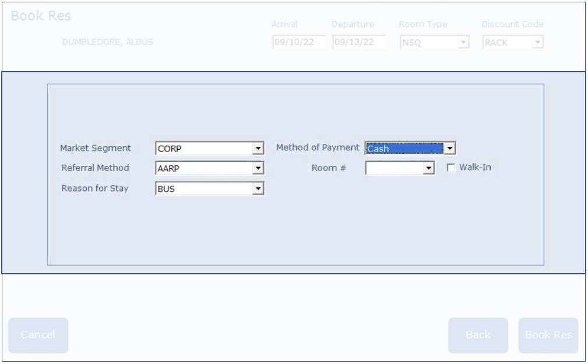
Task: Open the Method of Payment dropdown arrow
Action: pos(449,149)
